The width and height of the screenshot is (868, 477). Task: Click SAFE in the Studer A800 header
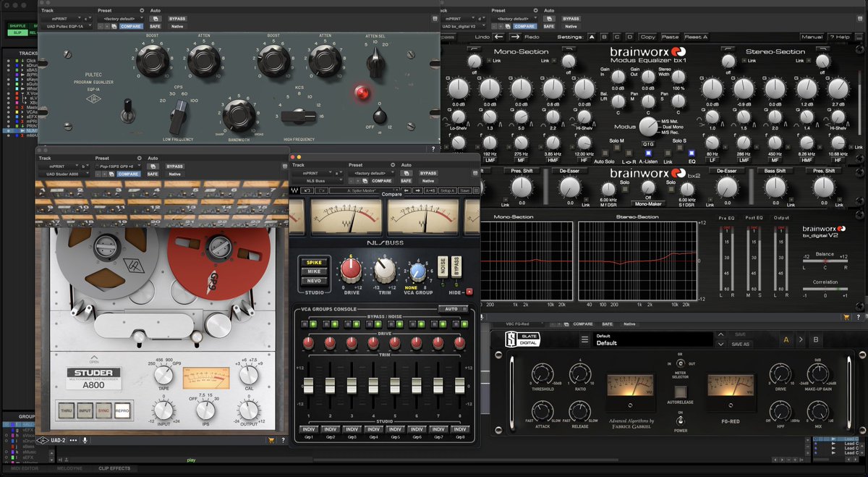click(x=152, y=174)
